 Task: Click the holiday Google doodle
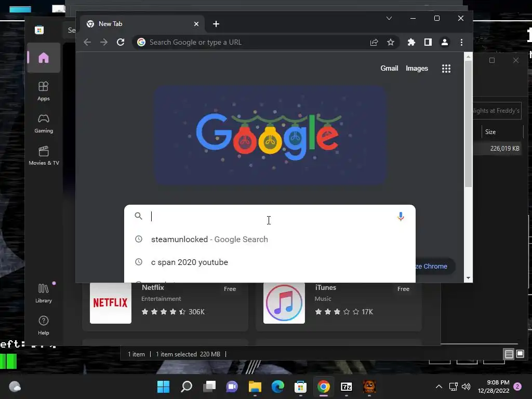[x=270, y=135]
